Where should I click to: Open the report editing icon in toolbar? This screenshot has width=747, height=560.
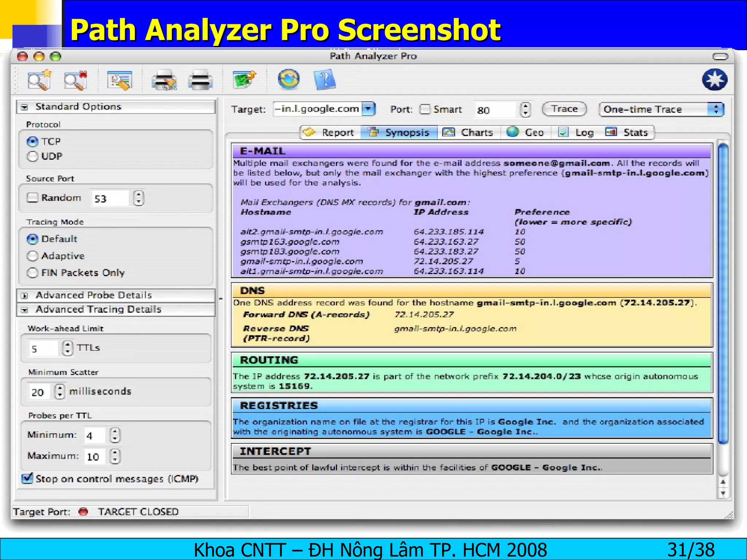pyautogui.click(x=120, y=80)
